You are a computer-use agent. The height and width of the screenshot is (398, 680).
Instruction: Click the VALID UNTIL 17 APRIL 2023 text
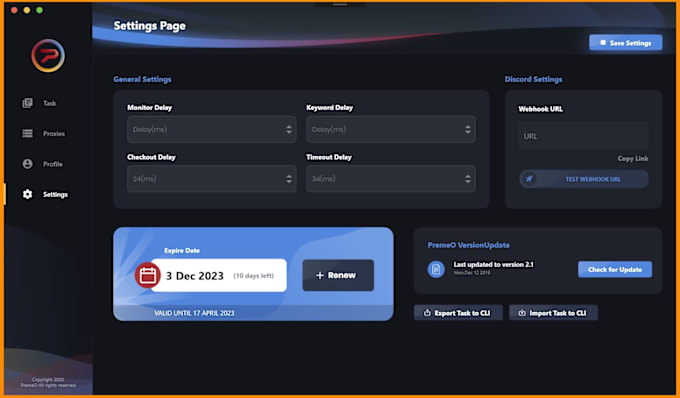194,313
